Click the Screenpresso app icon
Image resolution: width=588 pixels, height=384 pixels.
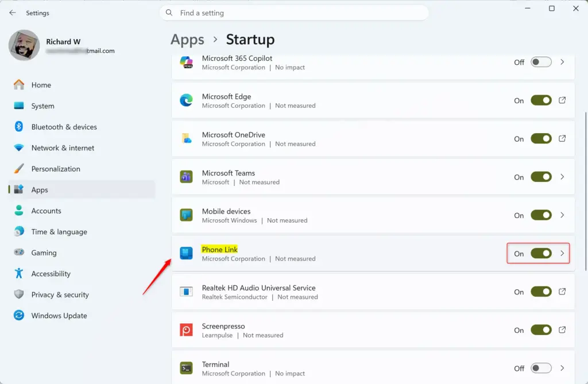(x=186, y=330)
